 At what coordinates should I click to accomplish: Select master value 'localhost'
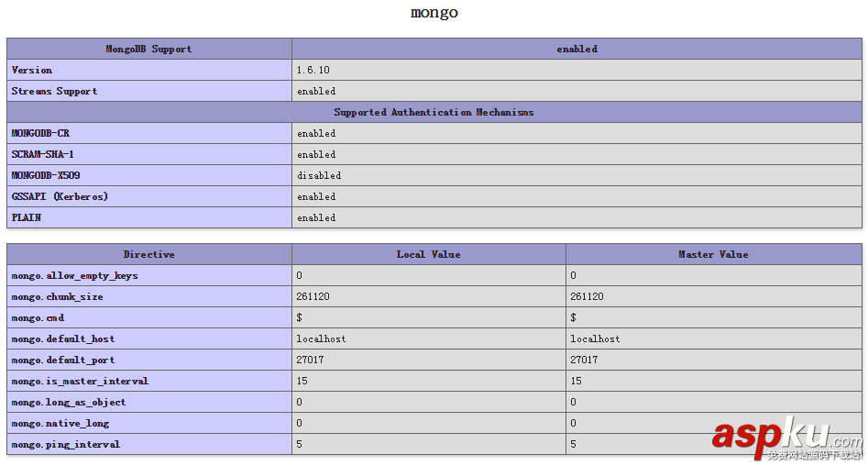[x=595, y=338]
